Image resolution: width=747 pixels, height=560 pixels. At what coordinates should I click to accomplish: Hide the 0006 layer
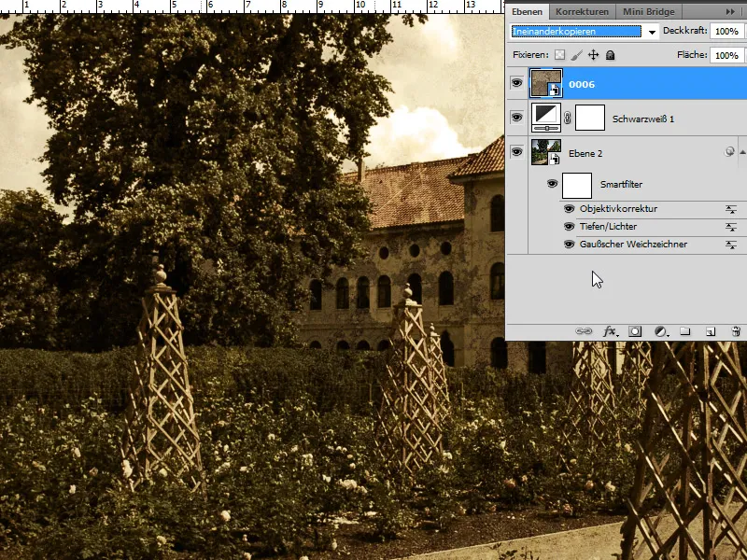coord(517,83)
